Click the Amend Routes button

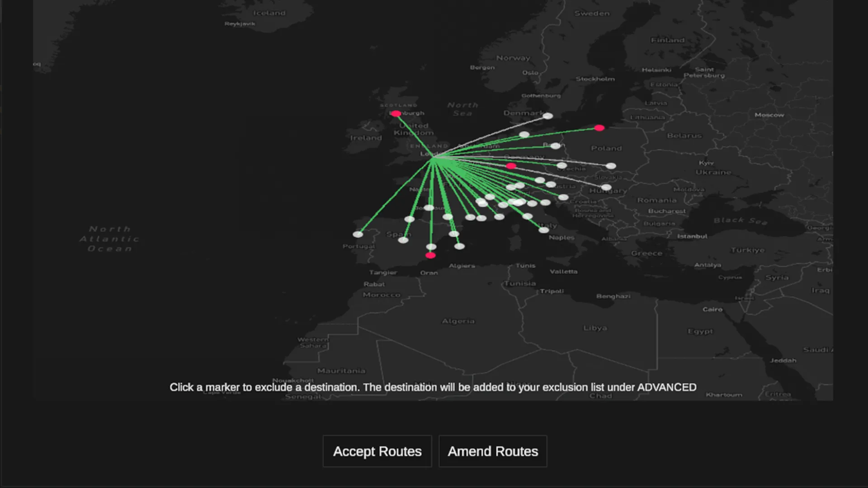pos(493,451)
